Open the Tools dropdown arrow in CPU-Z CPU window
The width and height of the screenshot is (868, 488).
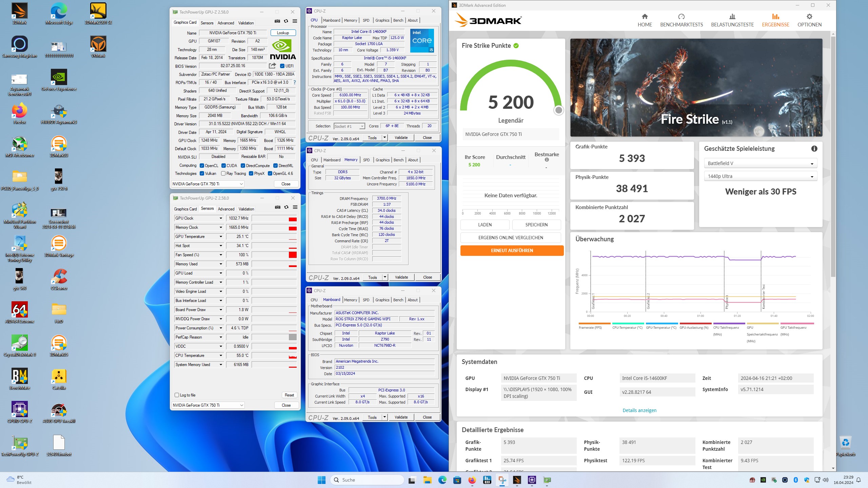pos(384,138)
